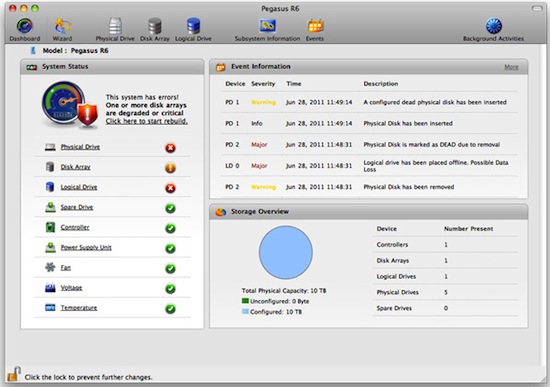Select event 'Logical drive has been placed offline'
The width and height of the screenshot is (550, 387).
[x=369, y=166]
